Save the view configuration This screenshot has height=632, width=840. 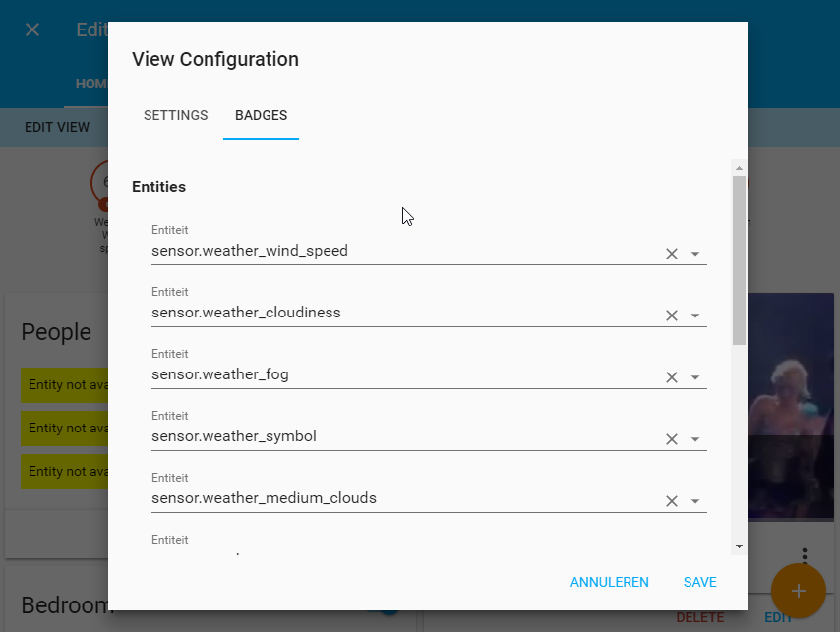(x=700, y=582)
